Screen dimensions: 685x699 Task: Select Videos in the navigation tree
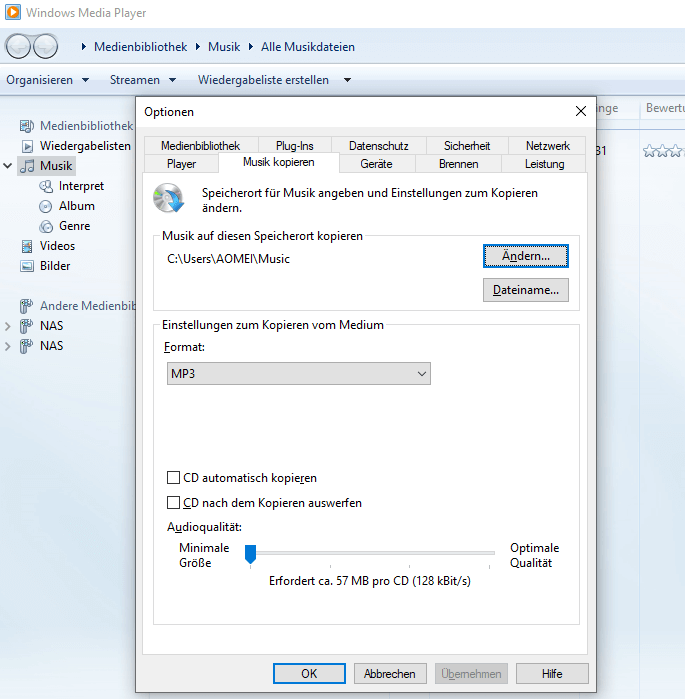click(57, 246)
